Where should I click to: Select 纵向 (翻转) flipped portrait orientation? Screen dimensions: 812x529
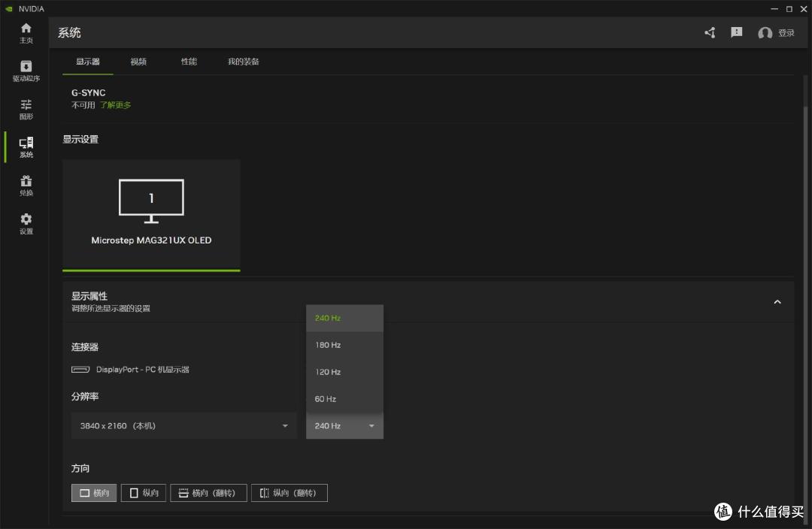coord(289,493)
